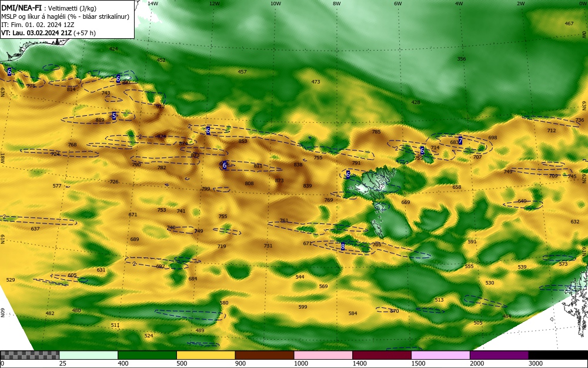Click the "2W" longitude label
Screen dimensions: 588x368
tap(520, 4)
